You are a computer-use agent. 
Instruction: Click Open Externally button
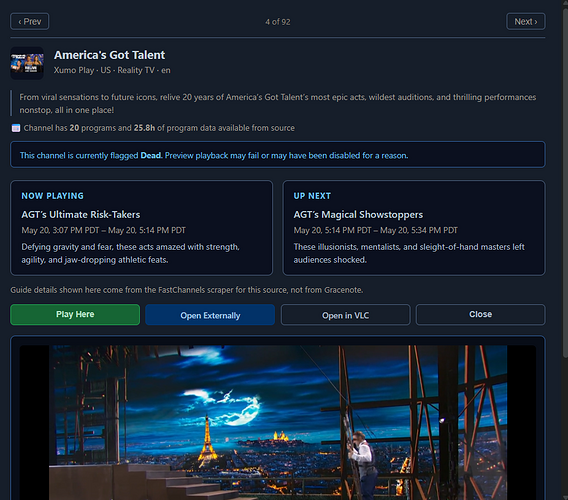[x=210, y=315]
